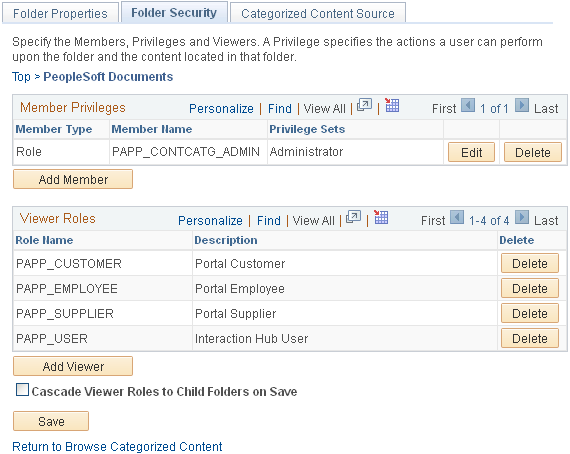The height and width of the screenshot is (454, 570).
Task: Click Find link in Viewer Roles
Action: point(269,220)
